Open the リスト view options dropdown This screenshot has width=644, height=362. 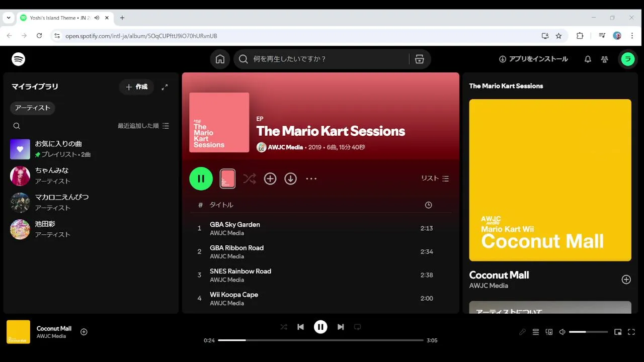tap(435, 178)
